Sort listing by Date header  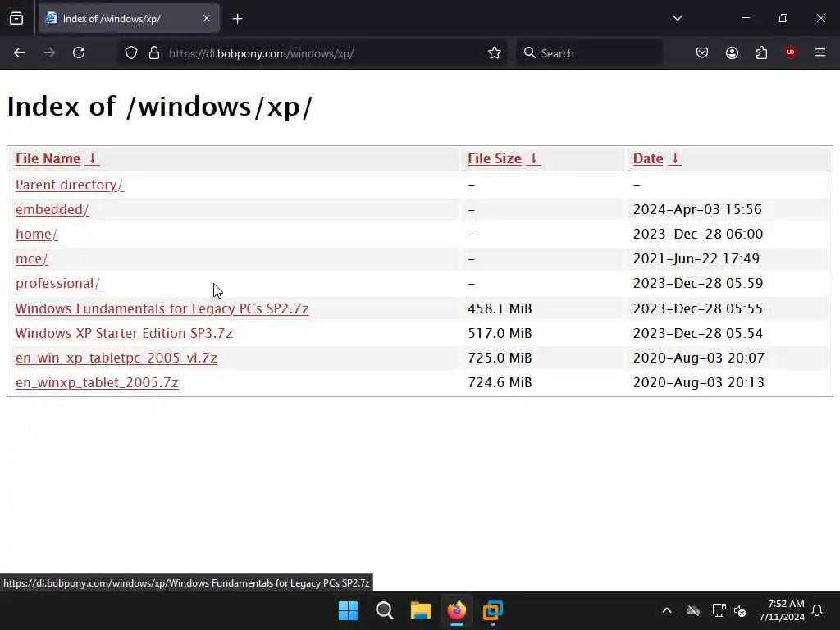coord(648,158)
